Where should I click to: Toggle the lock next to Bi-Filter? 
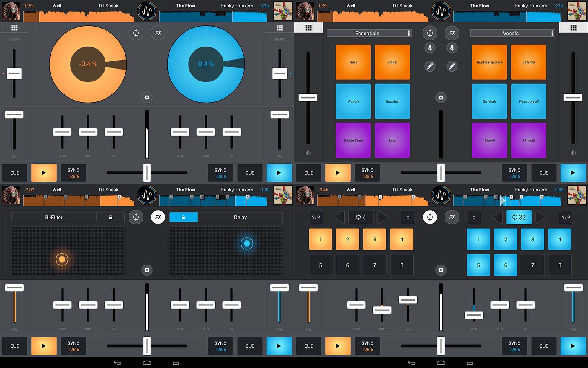(110, 217)
